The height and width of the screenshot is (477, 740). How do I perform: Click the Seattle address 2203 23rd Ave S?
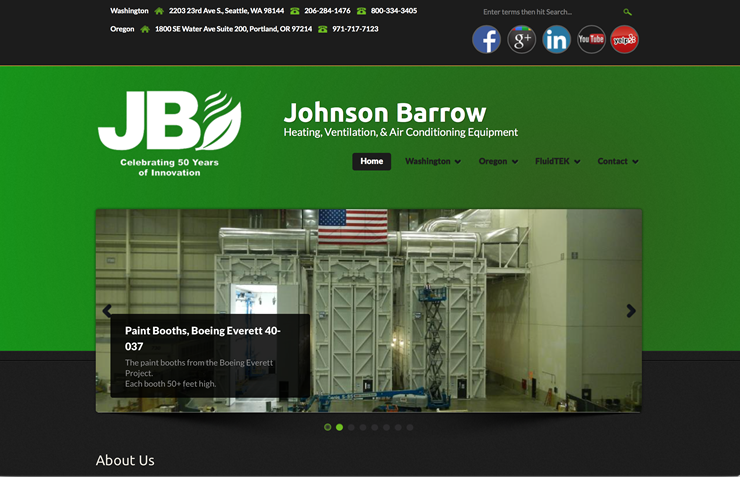tap(227, 11)
